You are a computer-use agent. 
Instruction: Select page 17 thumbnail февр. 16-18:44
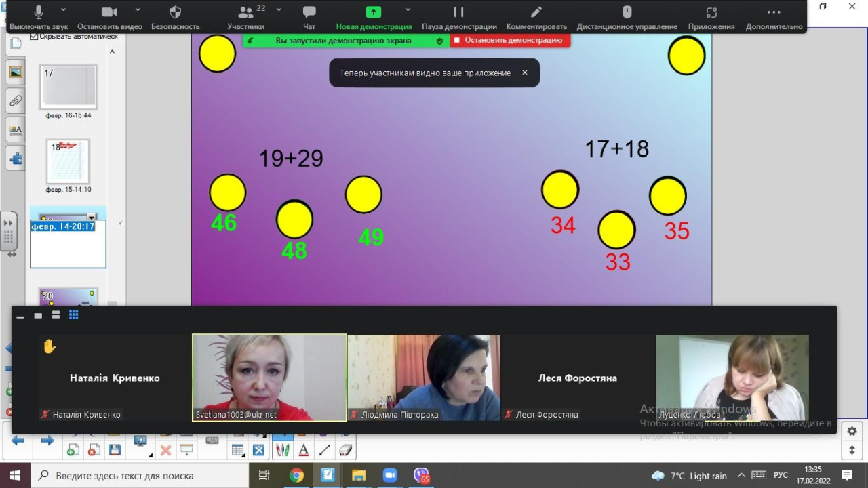[68, 87]
